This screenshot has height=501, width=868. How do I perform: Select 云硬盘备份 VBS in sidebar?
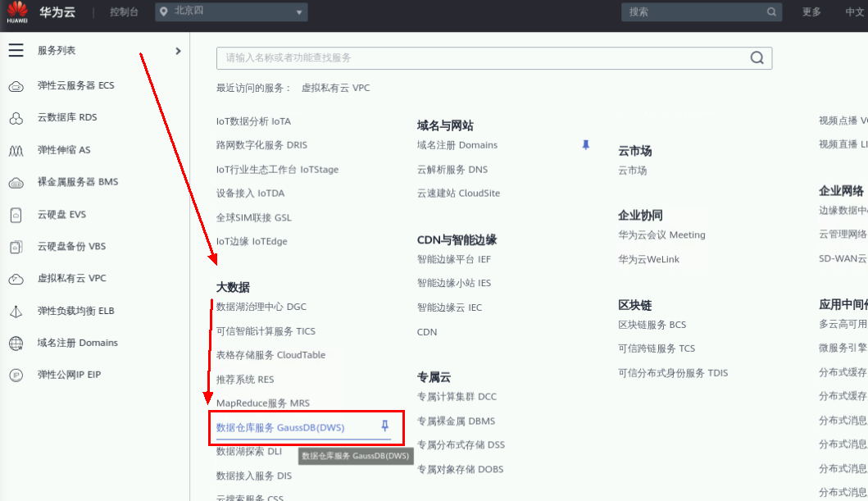point(71,246)
